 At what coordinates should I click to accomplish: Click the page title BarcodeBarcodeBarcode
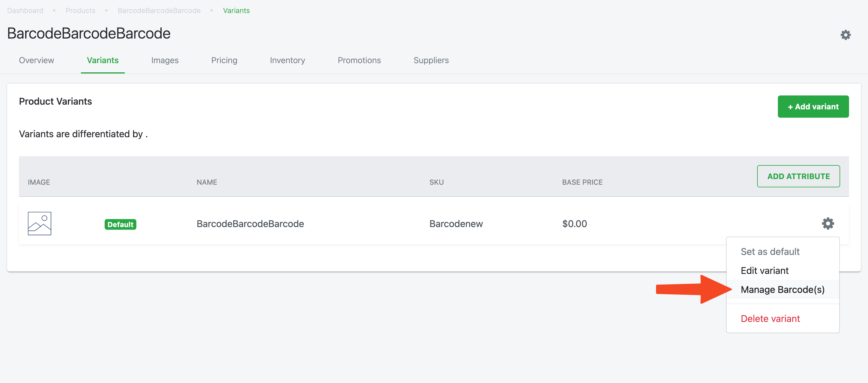(x=89, y=33)
